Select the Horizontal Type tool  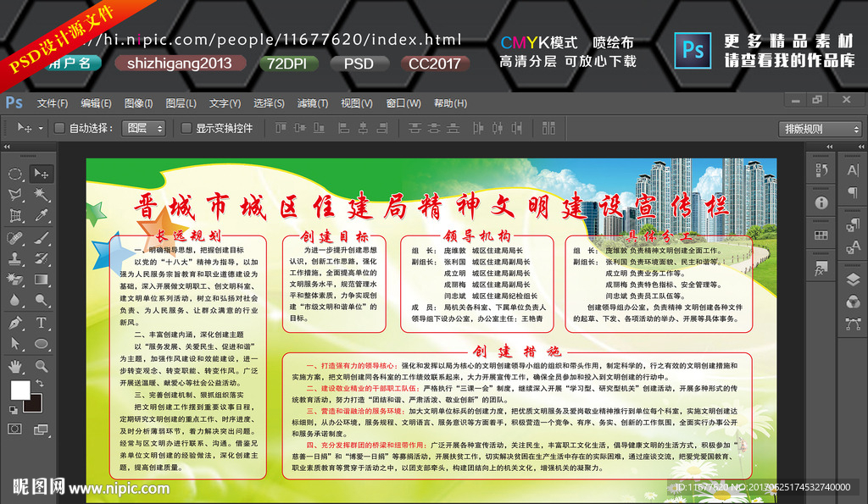(41, 323)
